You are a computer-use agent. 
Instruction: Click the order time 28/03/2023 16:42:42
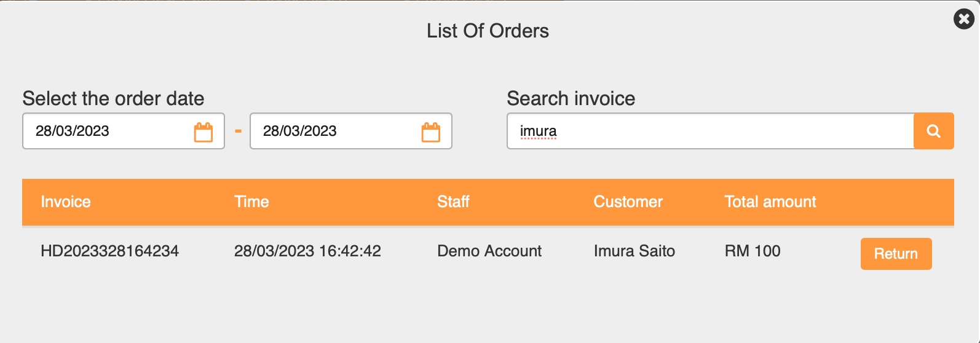tap(307, 251)
